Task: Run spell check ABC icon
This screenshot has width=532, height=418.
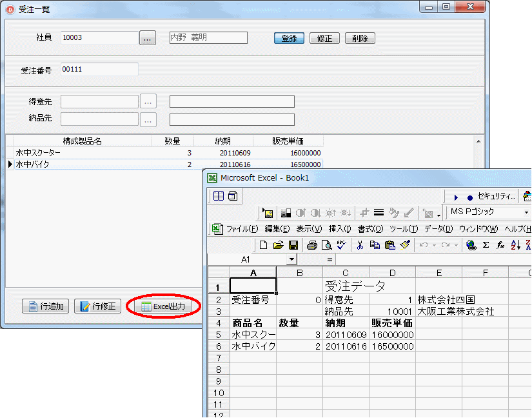Action: tap(341, 244)
